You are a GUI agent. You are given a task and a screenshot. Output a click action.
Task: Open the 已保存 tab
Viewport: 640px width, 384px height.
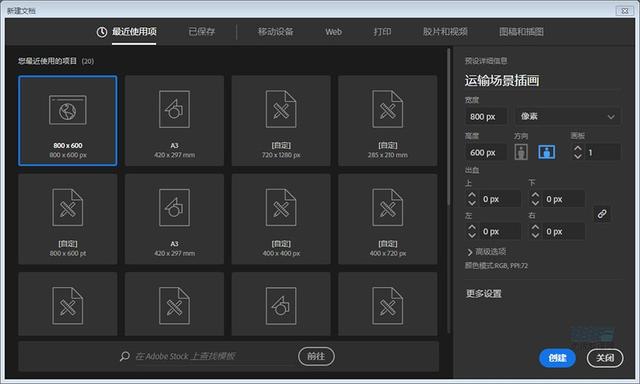point(202,32)
